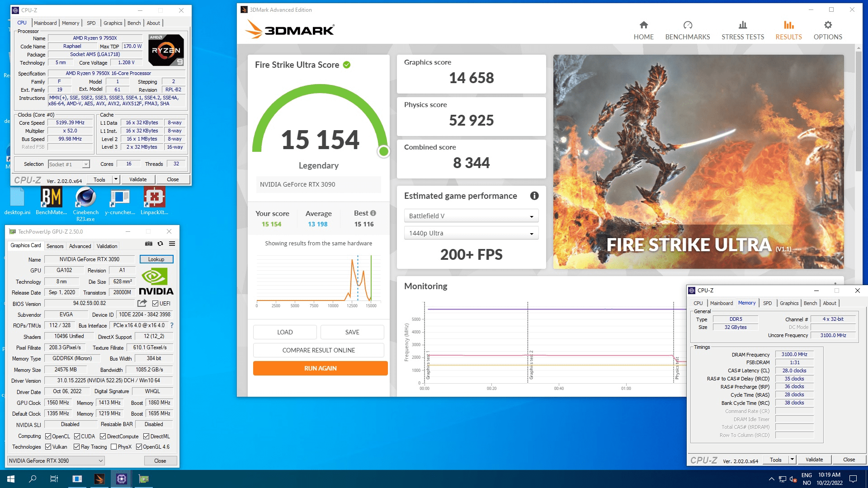This screenshot has height=488, width=868.
Task: Open the Tools dropdown arrow in bottom CPU-Z
Action: 792,460
